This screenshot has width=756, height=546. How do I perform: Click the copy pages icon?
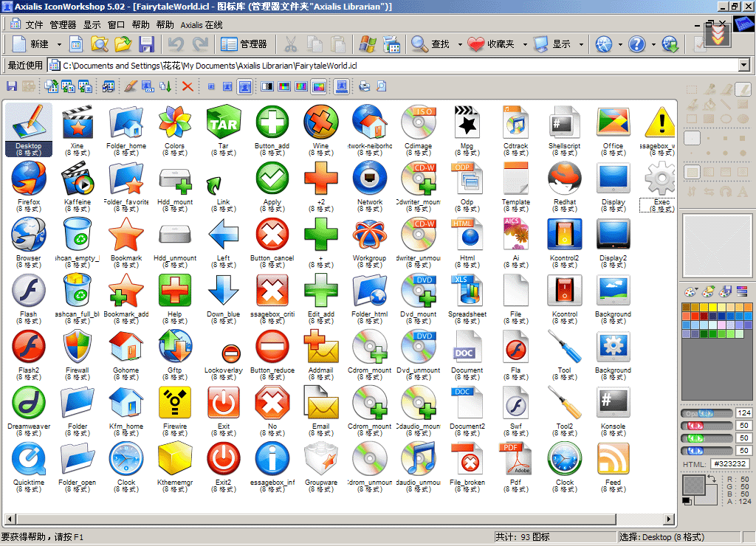coord(315,44)
